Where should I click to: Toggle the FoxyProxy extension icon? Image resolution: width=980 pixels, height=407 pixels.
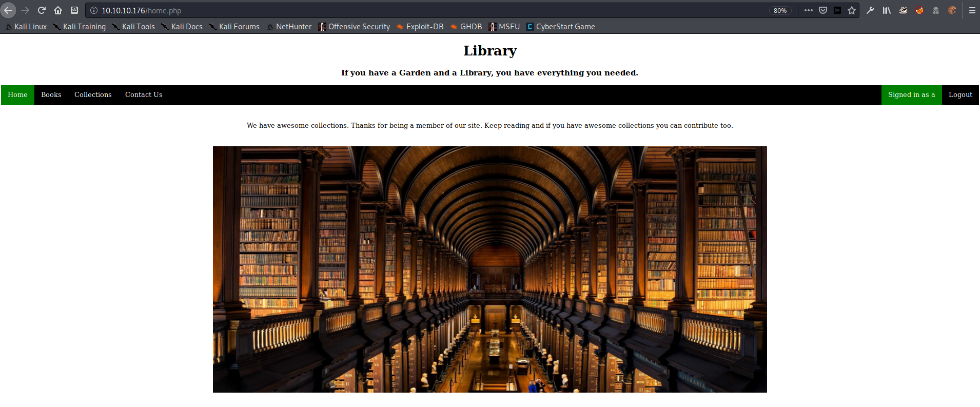919,10
